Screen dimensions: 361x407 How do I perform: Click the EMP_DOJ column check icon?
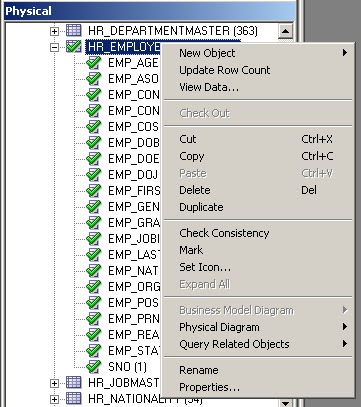pos(94,175)
